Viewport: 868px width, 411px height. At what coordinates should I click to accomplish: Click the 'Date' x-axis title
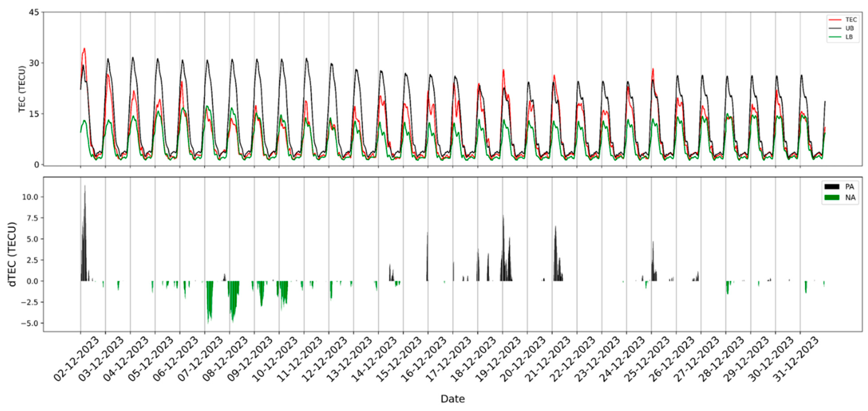(x=452, y=399)
